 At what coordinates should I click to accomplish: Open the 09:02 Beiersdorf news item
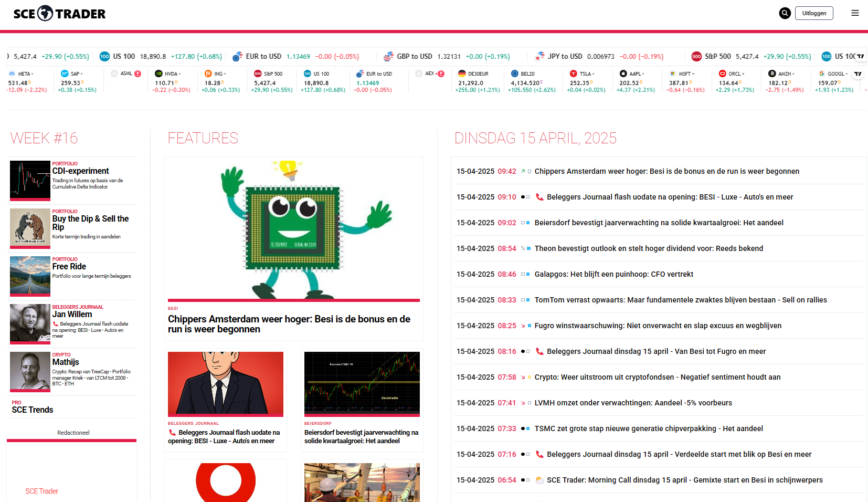click(x=659, y=223)
